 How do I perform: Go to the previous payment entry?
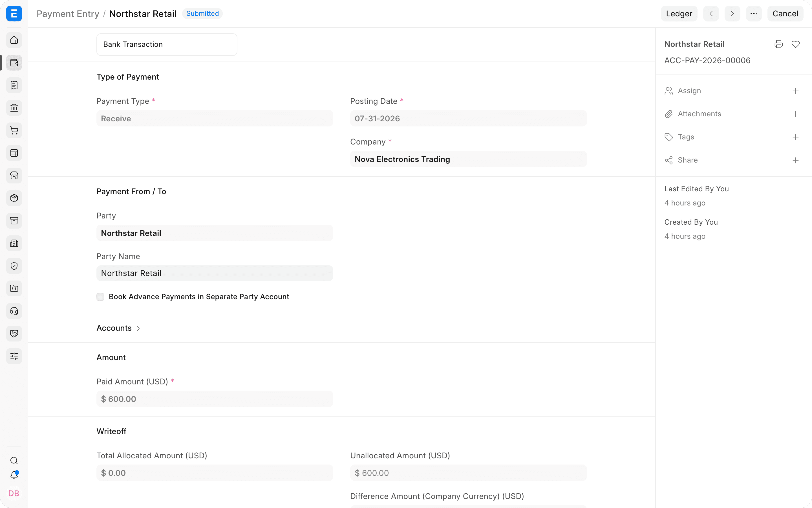tap(711, 14)
